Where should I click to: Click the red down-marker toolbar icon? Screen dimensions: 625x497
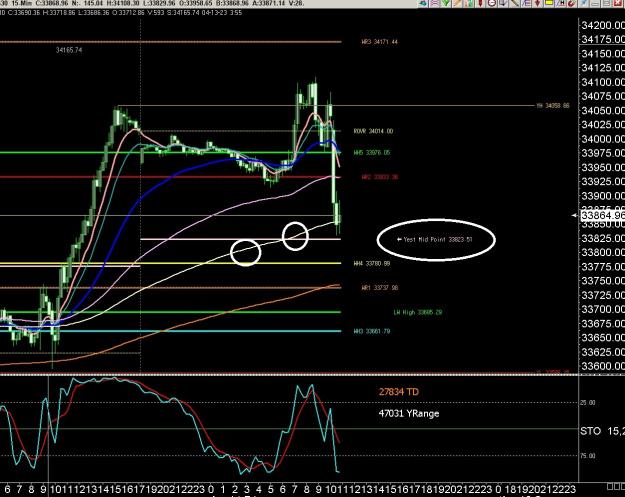pyautogui.click(x=480, y=3)
